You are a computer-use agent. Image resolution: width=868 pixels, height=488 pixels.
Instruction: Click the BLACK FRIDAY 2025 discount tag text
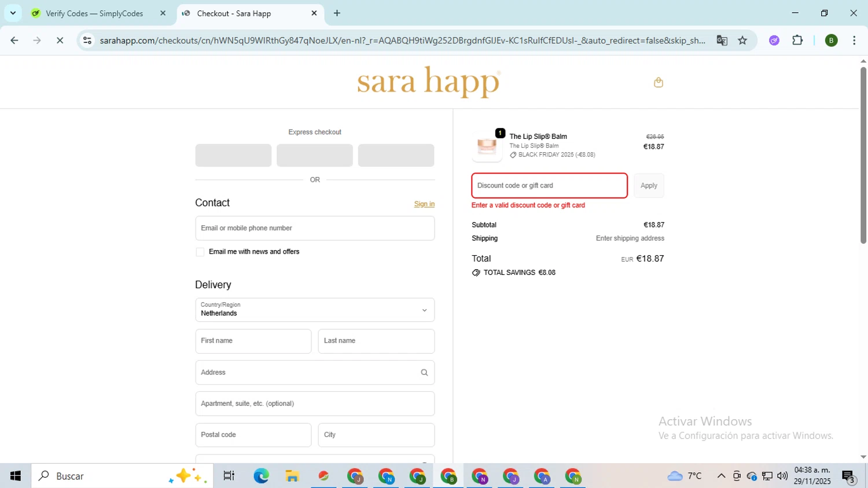557,155
